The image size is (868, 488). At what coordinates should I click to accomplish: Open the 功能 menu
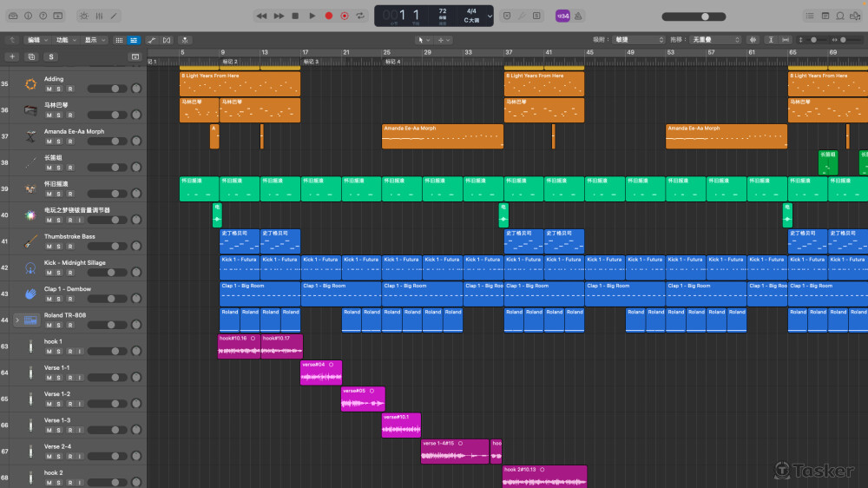click(x=66, y=40)
